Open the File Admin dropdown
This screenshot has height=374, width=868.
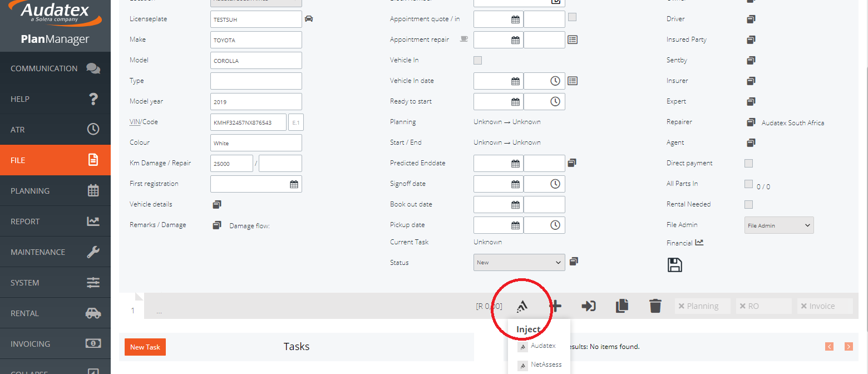779,225
